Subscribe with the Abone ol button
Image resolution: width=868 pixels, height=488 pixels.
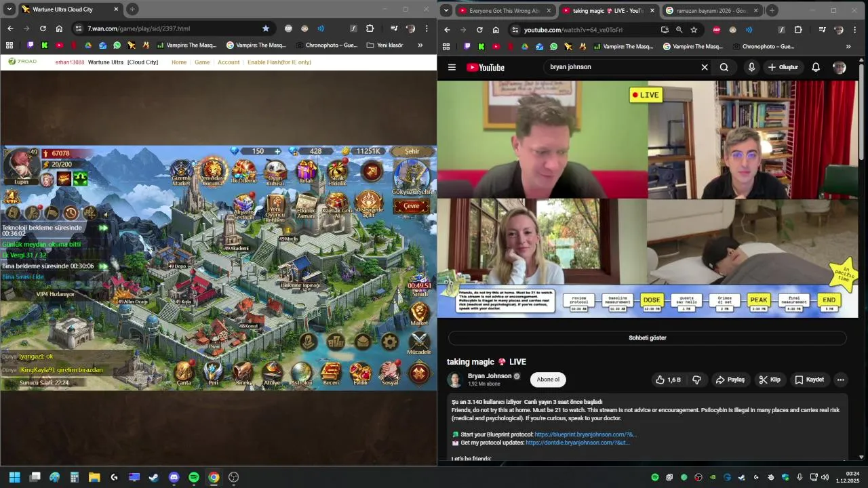(548, 380)
